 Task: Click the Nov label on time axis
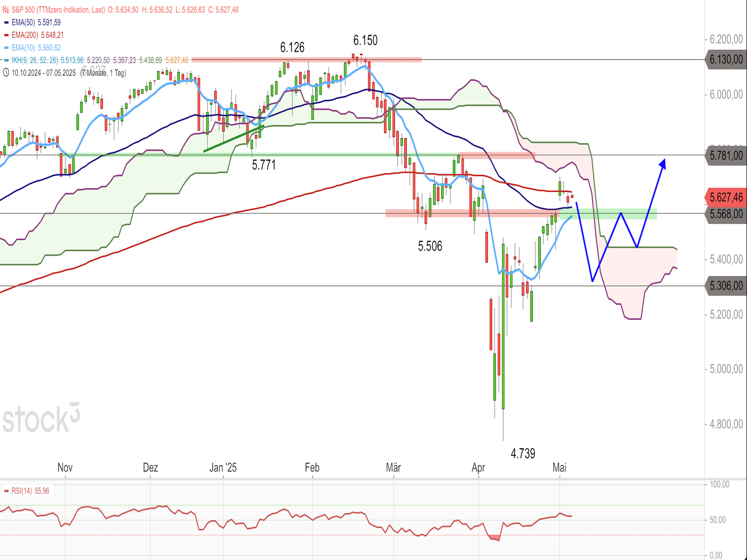65,467
